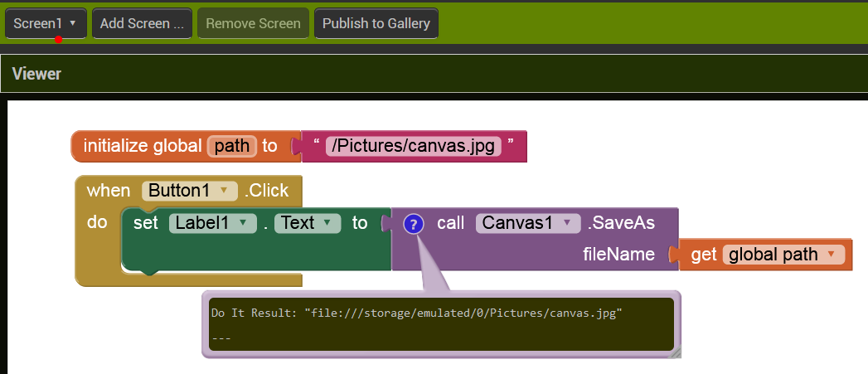Grab the comment bubble resize handle
Image resolution: width=868 pixels, height=374 pixels.
pyautogui.click(x=675, y=352)
